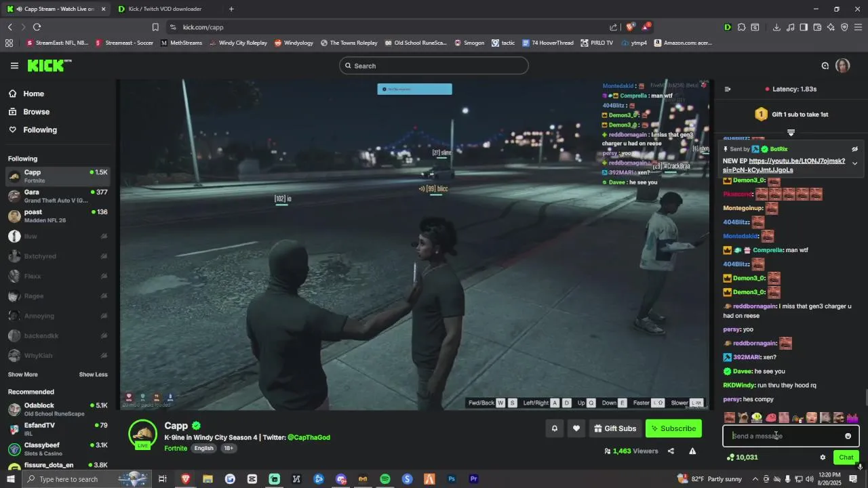Click the green Chat send button

(846, 457)
